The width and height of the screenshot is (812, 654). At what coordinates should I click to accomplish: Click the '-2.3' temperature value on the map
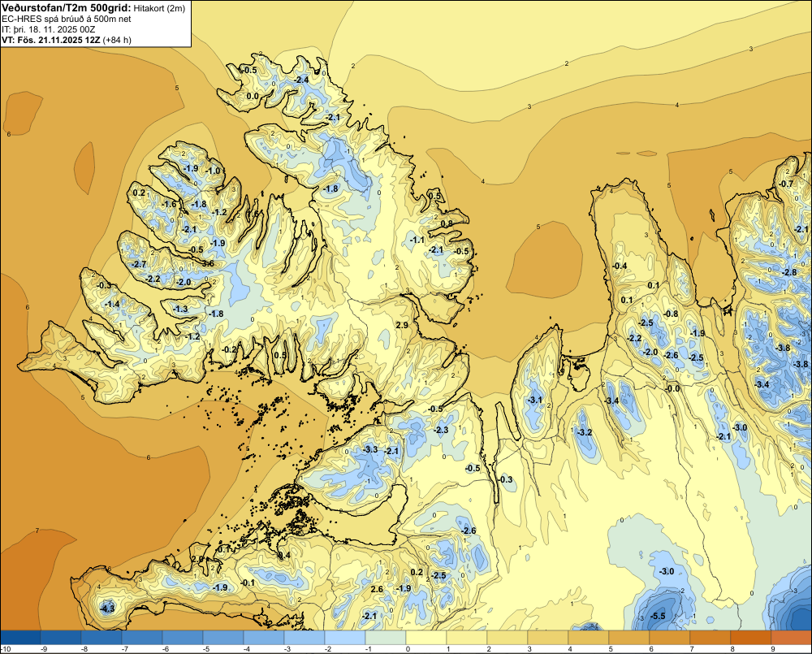click(x=441, y=430)
